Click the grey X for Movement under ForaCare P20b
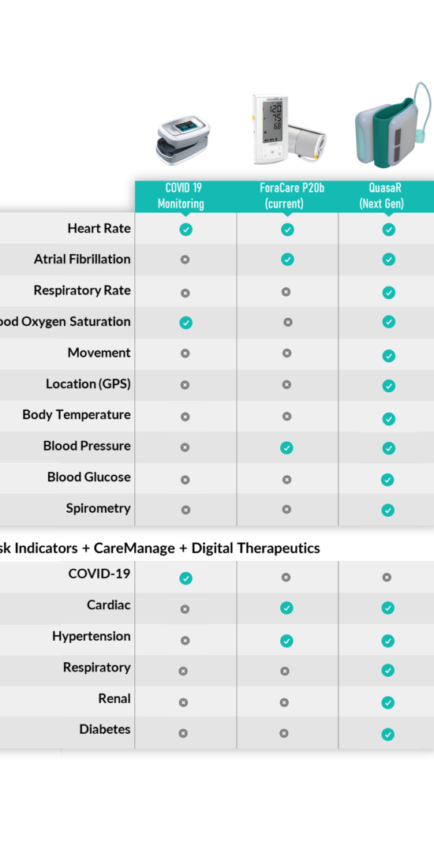 [x=286, y=353]
